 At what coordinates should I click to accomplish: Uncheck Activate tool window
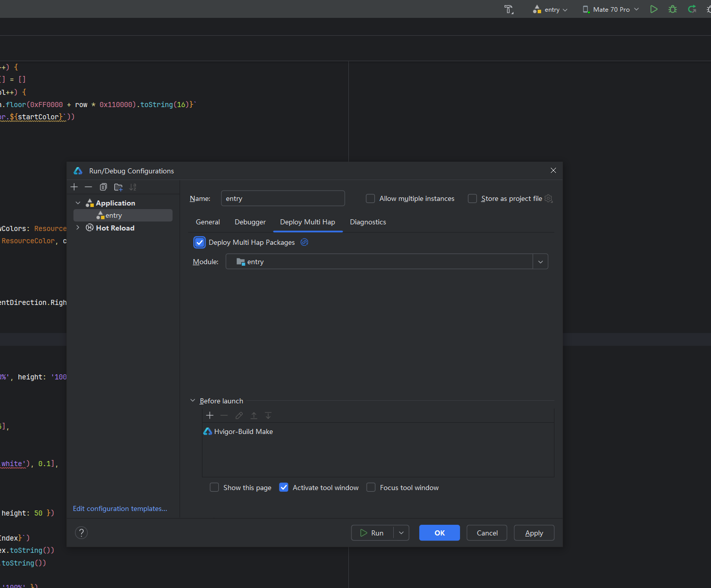[x=284, y=488]
